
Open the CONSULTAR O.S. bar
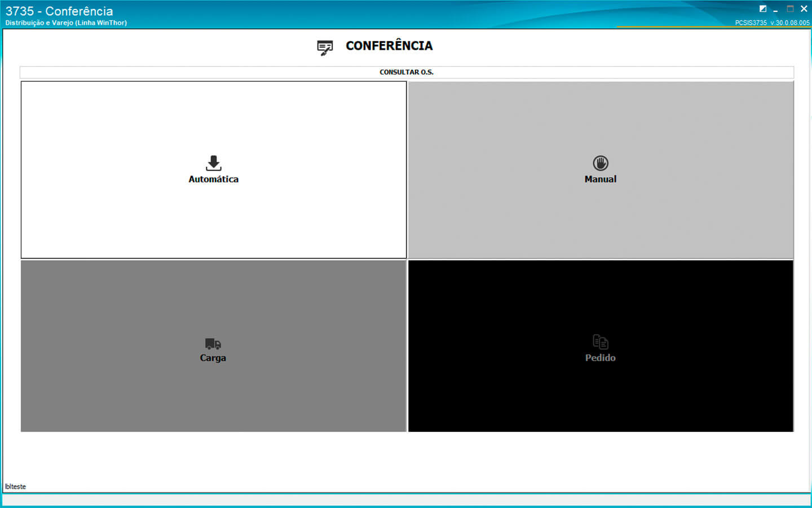(x=407, y=72)
